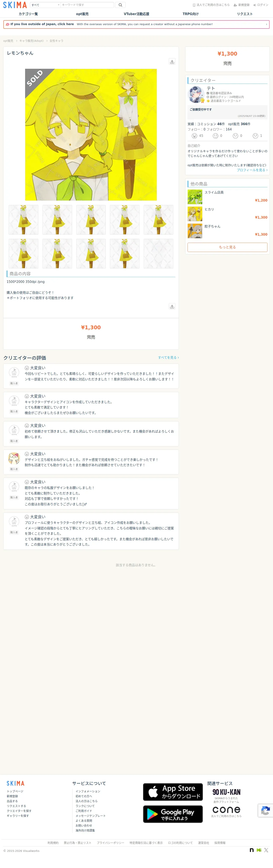Open メッセージテンプレート footer link
This screenshot has height=868, width=273.
pos(91,816)
